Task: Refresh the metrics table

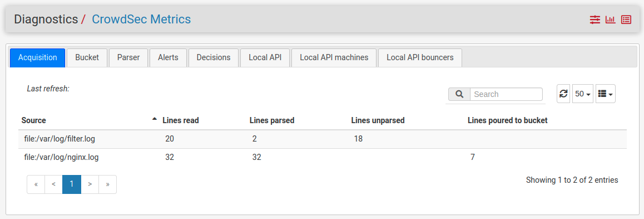Action: (563, 94)
